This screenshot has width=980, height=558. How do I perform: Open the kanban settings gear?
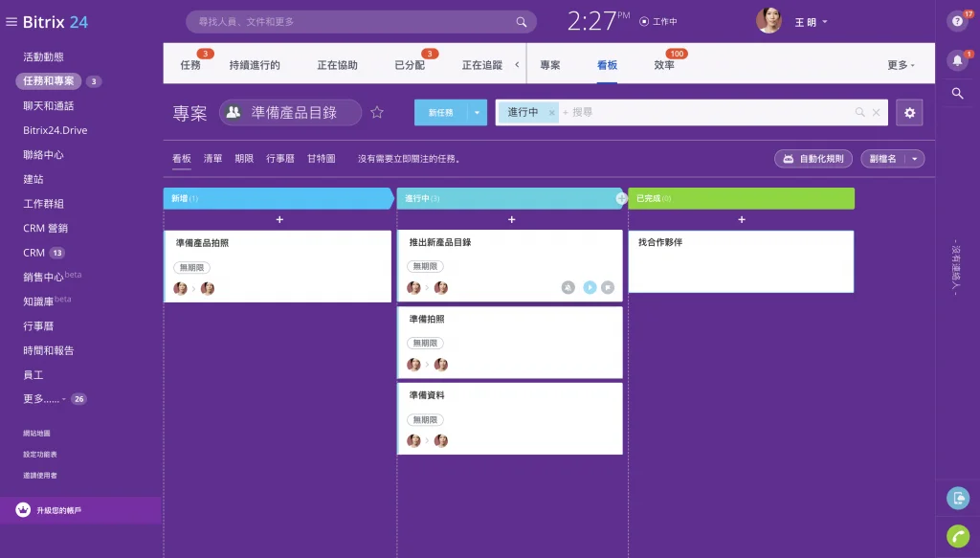pos(909,113)
